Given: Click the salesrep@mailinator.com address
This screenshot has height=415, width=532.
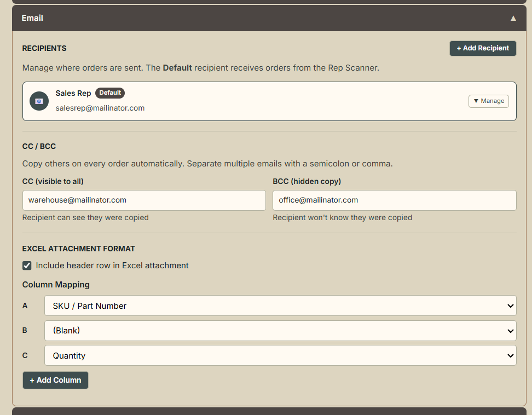Looking at the screenshot, I should pyautogui.click(x=100, y=108).
